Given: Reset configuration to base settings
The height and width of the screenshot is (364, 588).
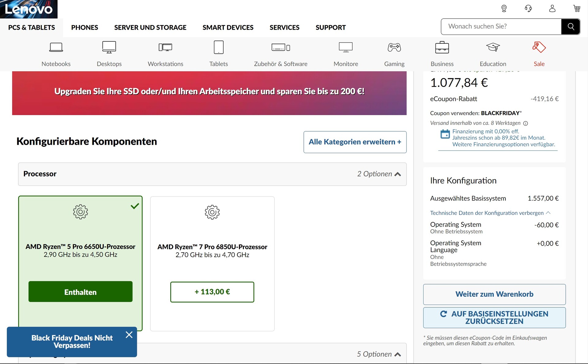Looking at the screenshot, I should pos(494,317).
